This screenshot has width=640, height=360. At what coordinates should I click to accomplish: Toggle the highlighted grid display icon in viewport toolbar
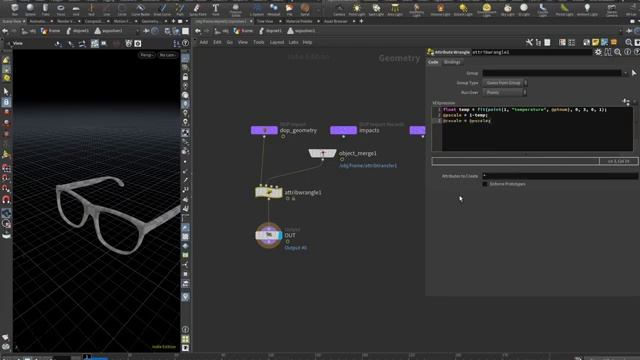(x=95, y=43)
